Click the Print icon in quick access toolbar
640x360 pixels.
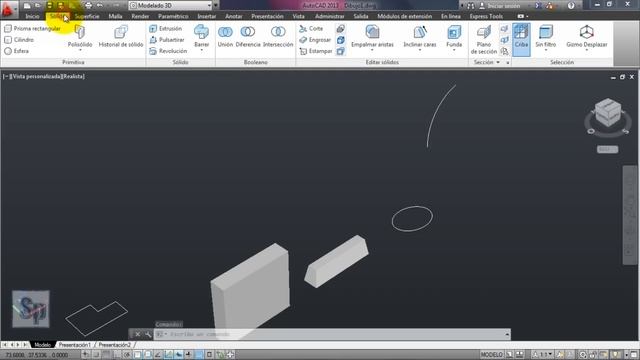(88, 5)
